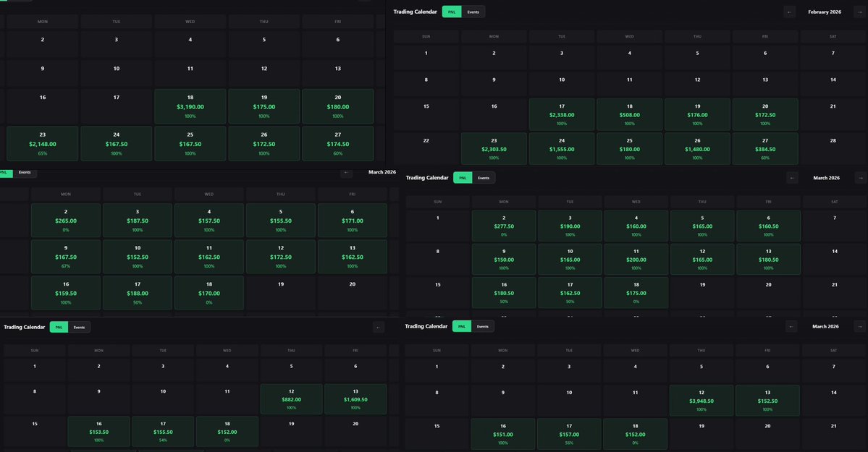Select PNL in the $277.50 calendar
This screenshot has width=868, height=452.
click(x=463, y=178)
